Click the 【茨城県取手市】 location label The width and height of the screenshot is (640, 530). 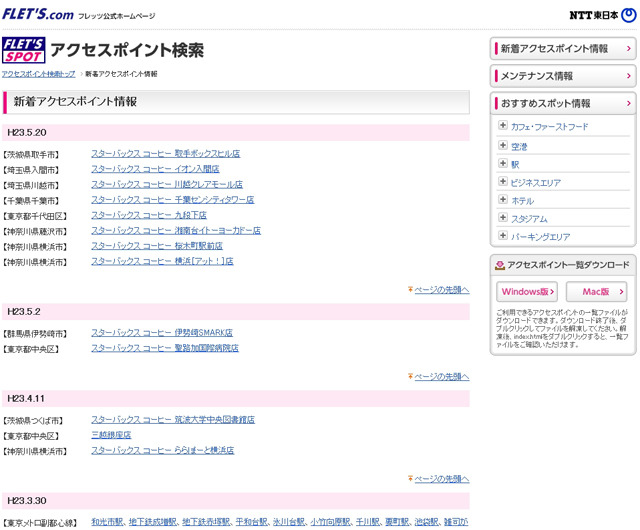point(31,155)
